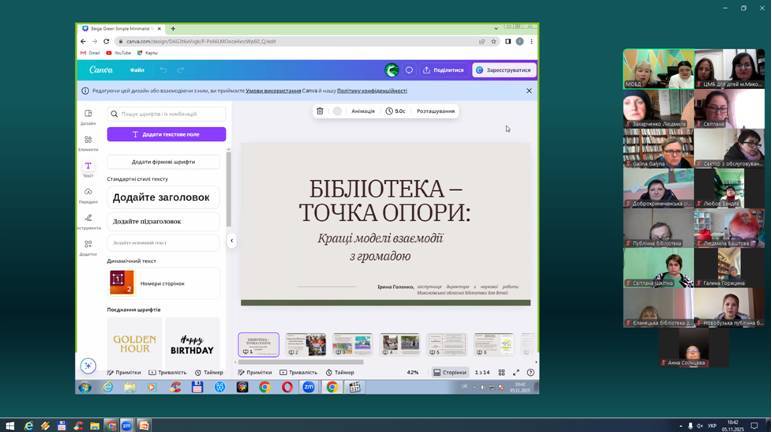Toggle the Сторінки pages strip
This screenshot has height=432, width=772.
(x=450, y=372)
